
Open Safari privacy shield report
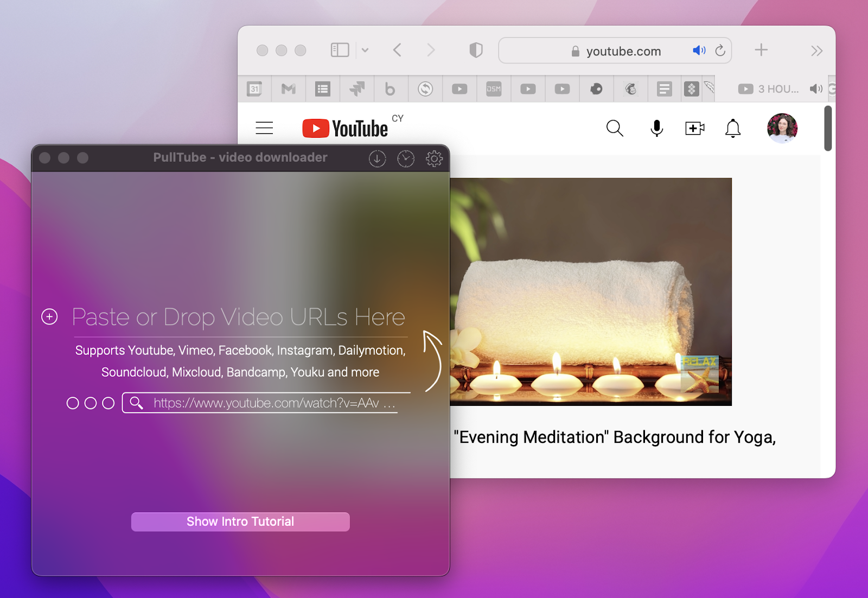476,50
